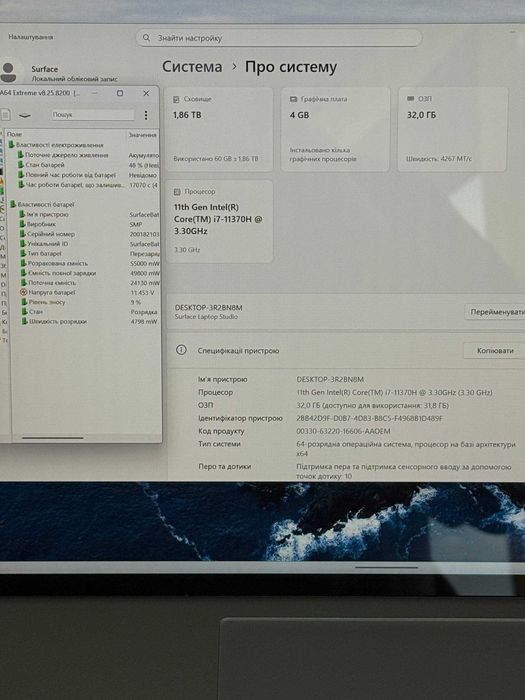This screenshot has width=525, height=700.
Task: Click icon beside 'Поточна ємність' row
Action: pos(24,283)
